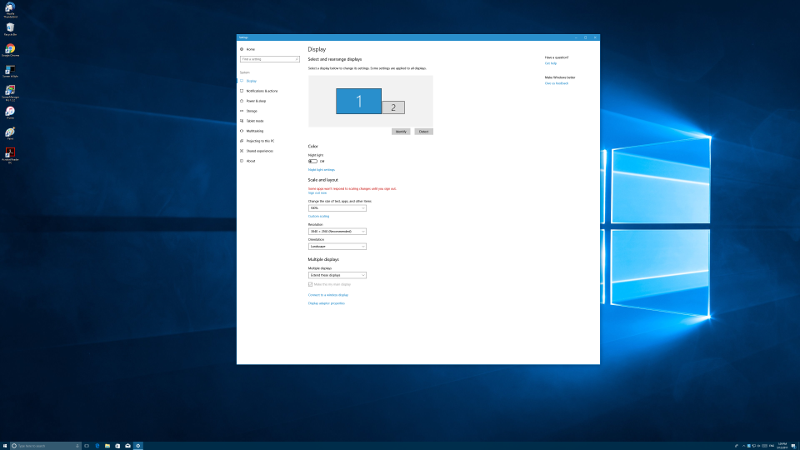Open Display adapter properties link

[x=326, y=303]
